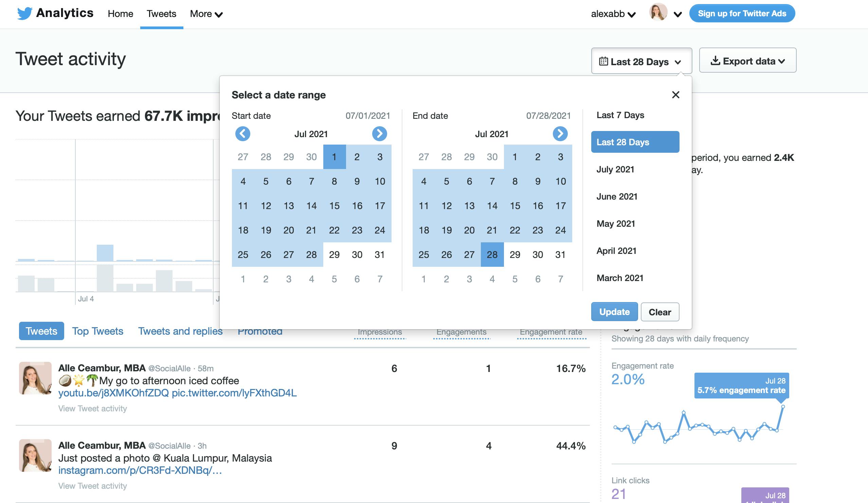Select the July 2021 preset

click(x=615, y=169)
